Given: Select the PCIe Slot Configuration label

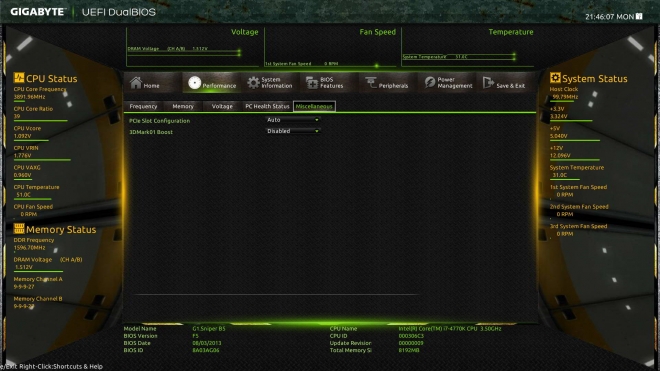Looking at the screenshot, I should [160, 121].
